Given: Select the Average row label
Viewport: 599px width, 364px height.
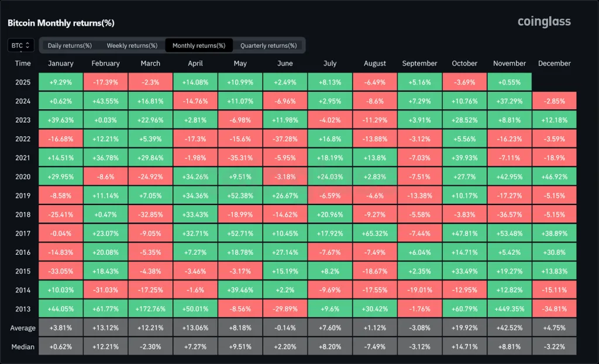Looking at the screenshot, I should (22, 328).
